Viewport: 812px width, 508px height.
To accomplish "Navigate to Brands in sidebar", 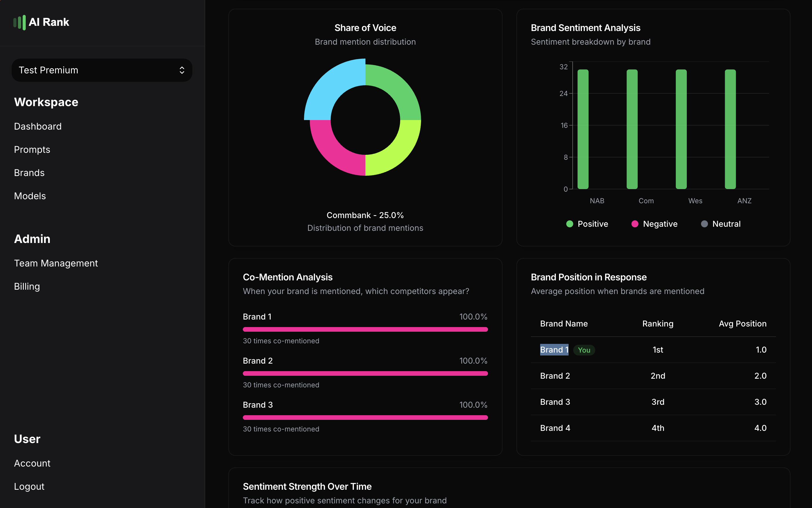I will tap(29, 173).
